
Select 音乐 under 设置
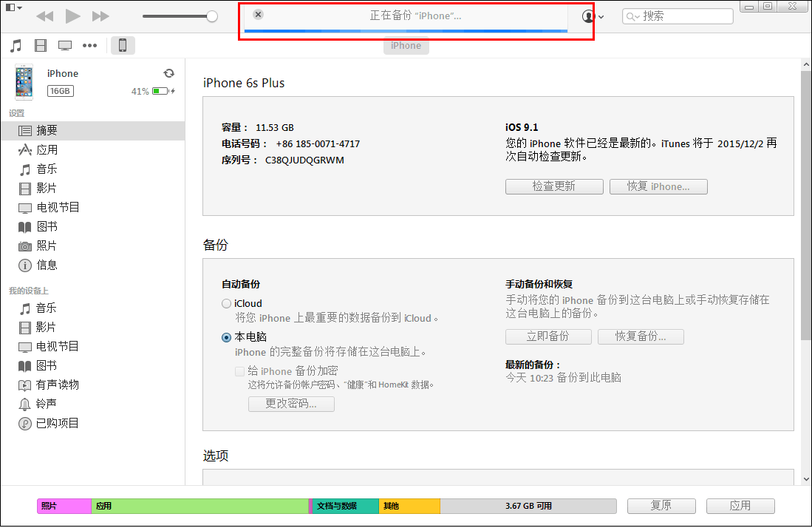[93, 169]
